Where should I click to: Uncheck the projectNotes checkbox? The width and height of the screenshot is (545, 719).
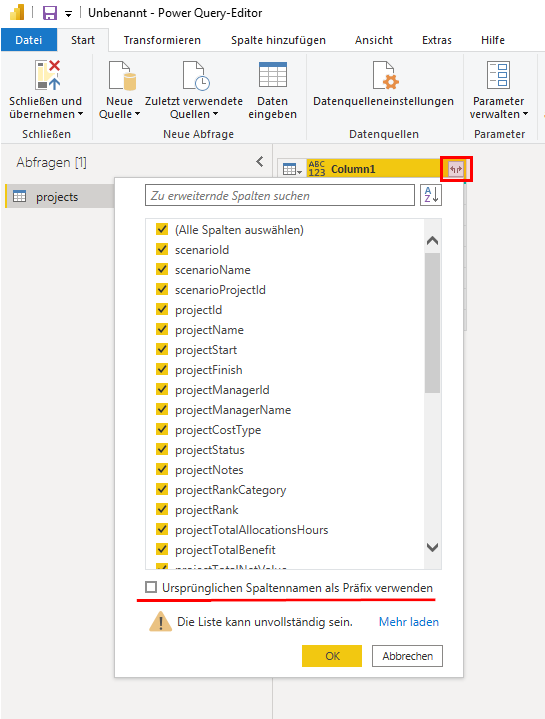pyautogui.click(x=162, y=469)
